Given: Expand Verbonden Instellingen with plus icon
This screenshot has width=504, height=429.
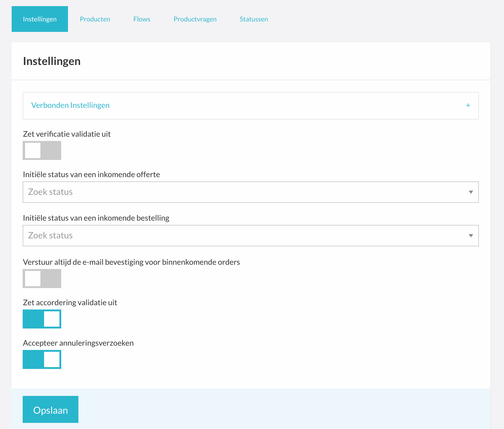Looking at the screenshot, I should pos(468,105).
